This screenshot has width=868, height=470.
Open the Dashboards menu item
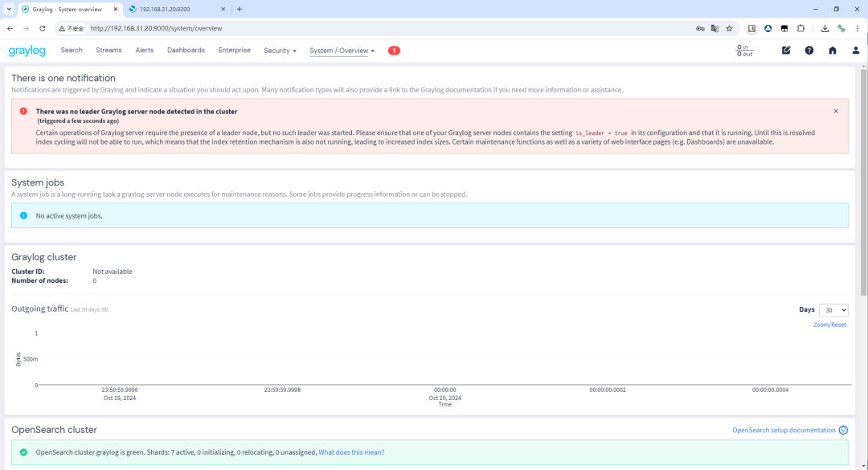[186, 51]
